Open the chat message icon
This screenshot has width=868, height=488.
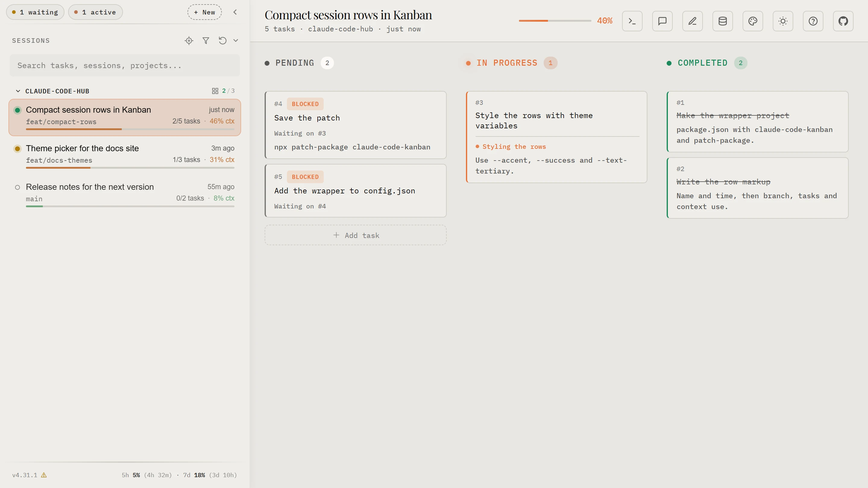pos(662,21)
